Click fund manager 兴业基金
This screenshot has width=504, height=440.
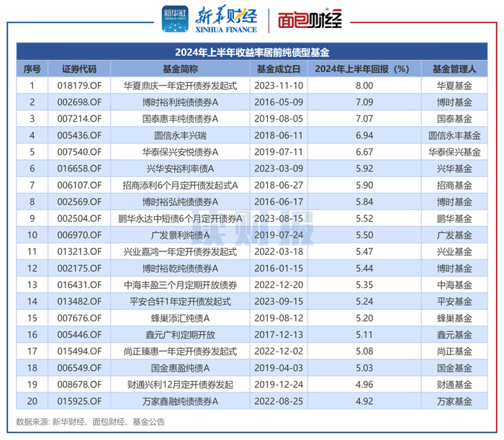coord(454,251)
